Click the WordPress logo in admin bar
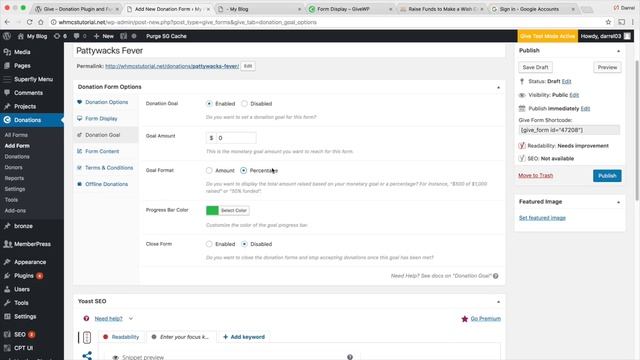Image resolution: width=640 pixels, height=360 pixels. coord(7,36)
